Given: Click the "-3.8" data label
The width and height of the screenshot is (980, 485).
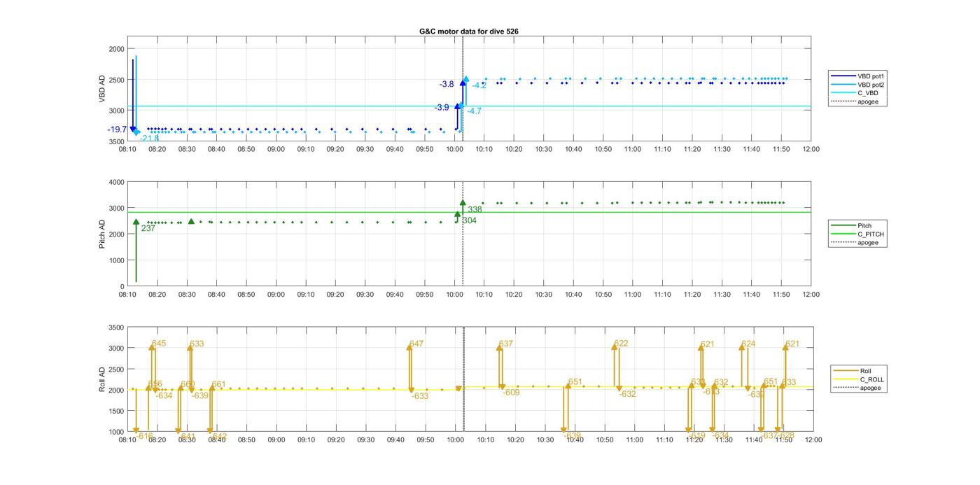Looking at the screenshot, I should tap(447, 84).
